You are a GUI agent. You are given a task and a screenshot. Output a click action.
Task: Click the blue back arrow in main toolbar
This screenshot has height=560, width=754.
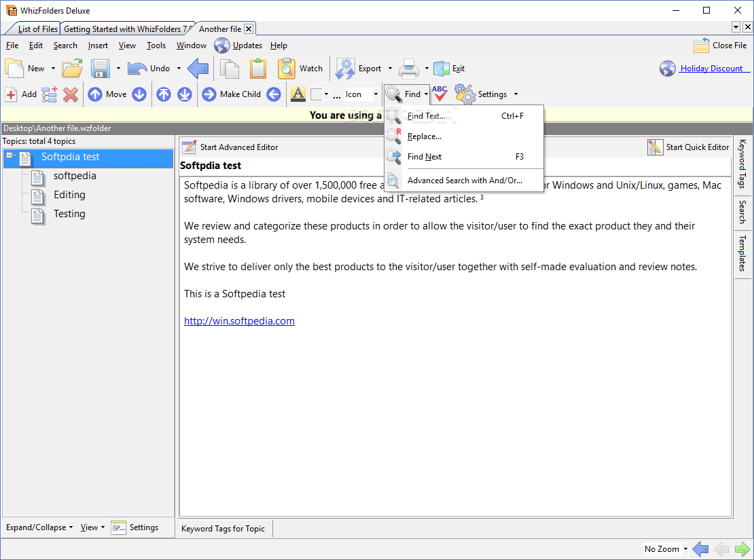coord(198,69)
